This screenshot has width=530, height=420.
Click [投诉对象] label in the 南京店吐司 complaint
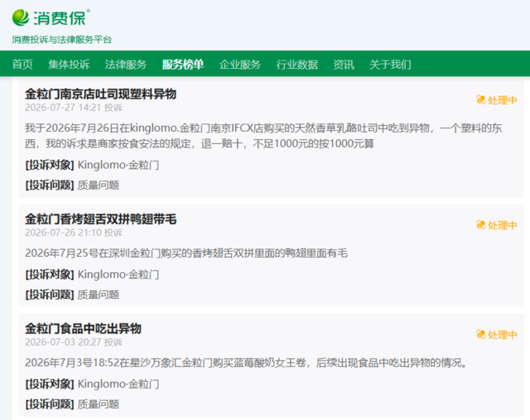[x=50, y=165]
